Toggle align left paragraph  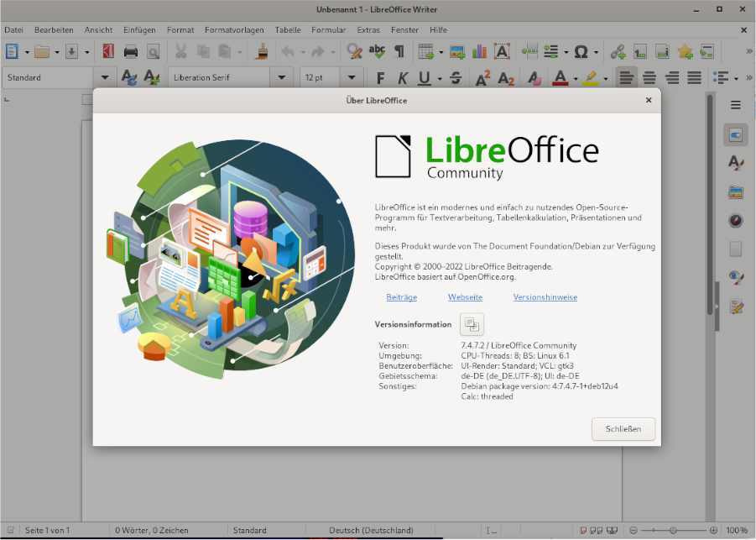point(627,78)
